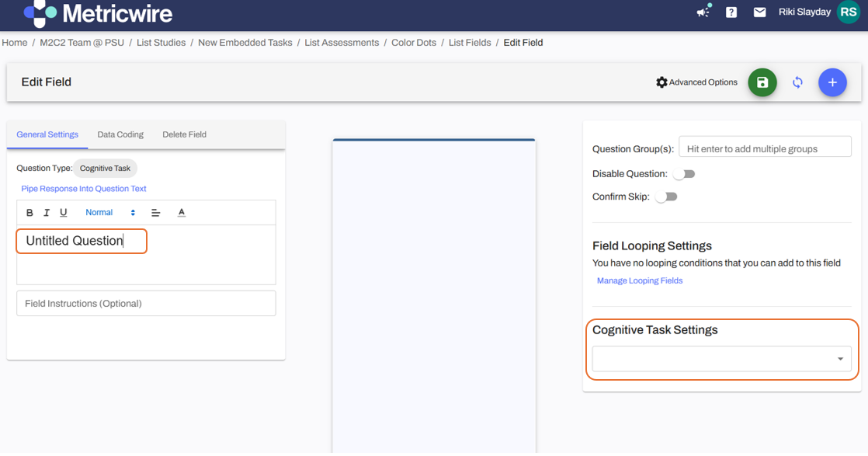Click the blue plus add button
868x456 pixels.
click(x=832, y=82)
